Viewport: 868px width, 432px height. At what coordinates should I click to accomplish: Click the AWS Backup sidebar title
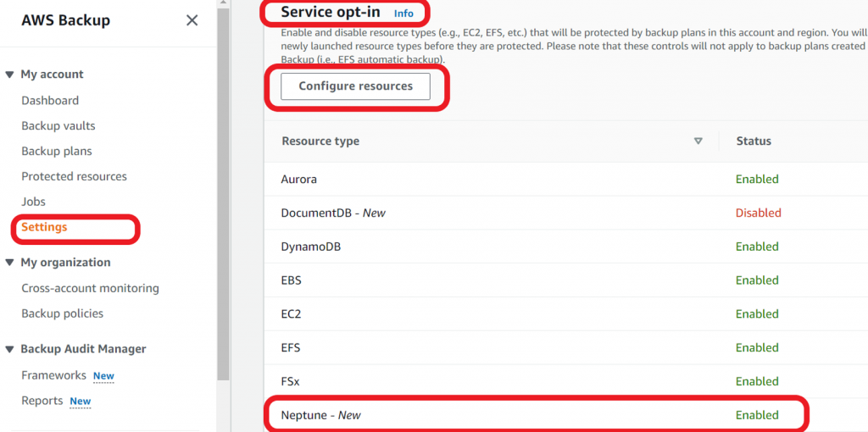66,21
